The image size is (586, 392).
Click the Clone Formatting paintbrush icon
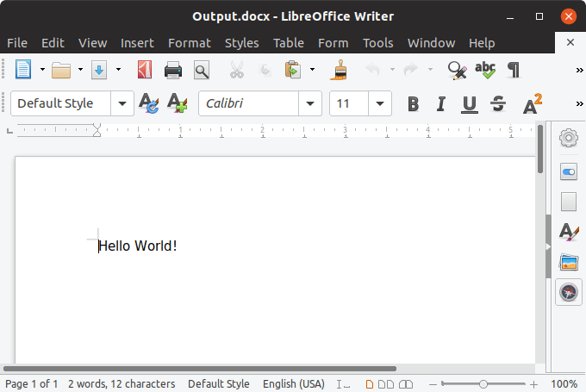tap(340, 70)
